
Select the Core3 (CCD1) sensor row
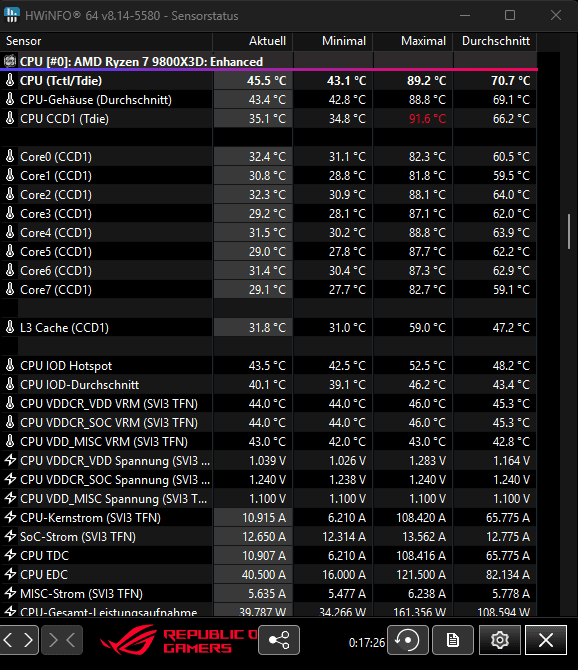point(268,214)
